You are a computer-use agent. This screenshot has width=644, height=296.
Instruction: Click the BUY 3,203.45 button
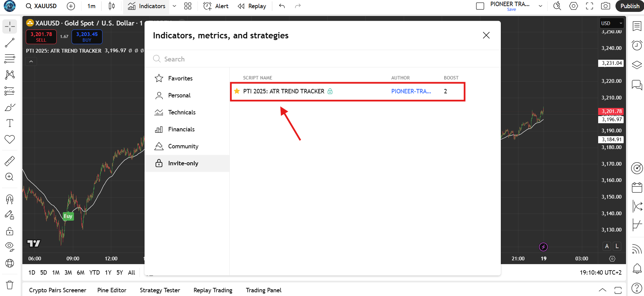coord(87,37)
